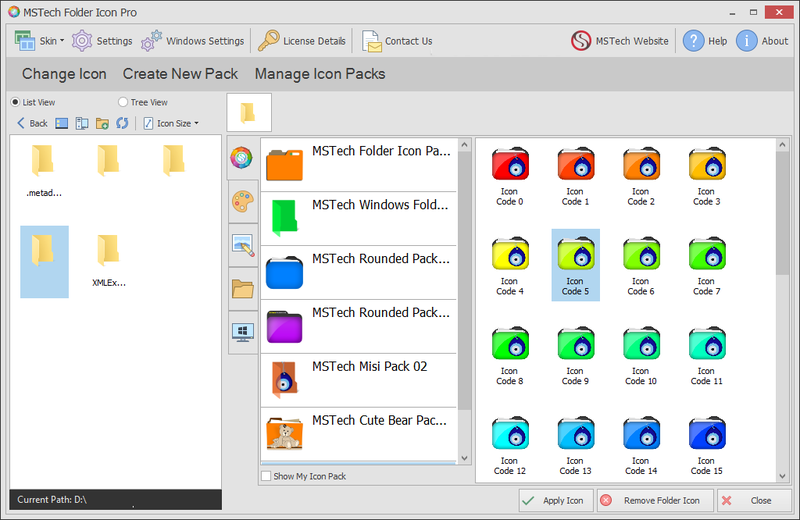Choose orange Icon Code 2
This screenshot has height=520, width=800.
coord(641,176)
